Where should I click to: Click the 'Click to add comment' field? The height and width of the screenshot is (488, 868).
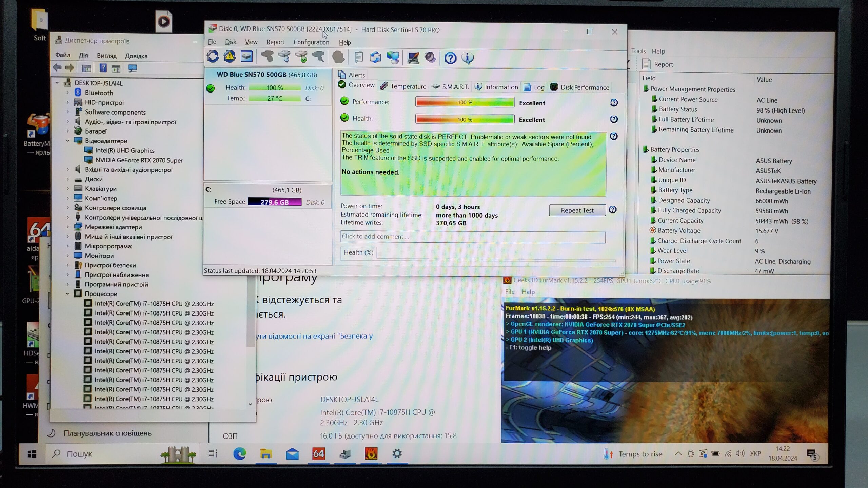coord(472,237)
